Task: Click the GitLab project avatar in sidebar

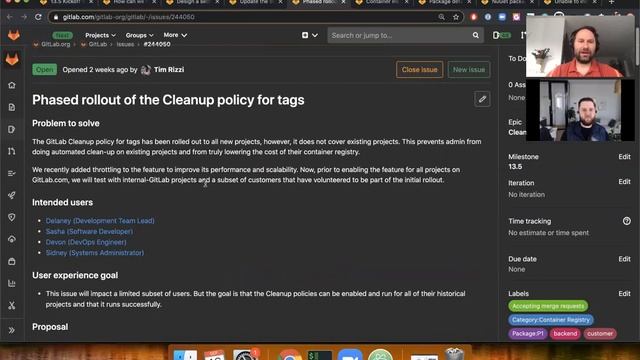Action: (12, 60)
